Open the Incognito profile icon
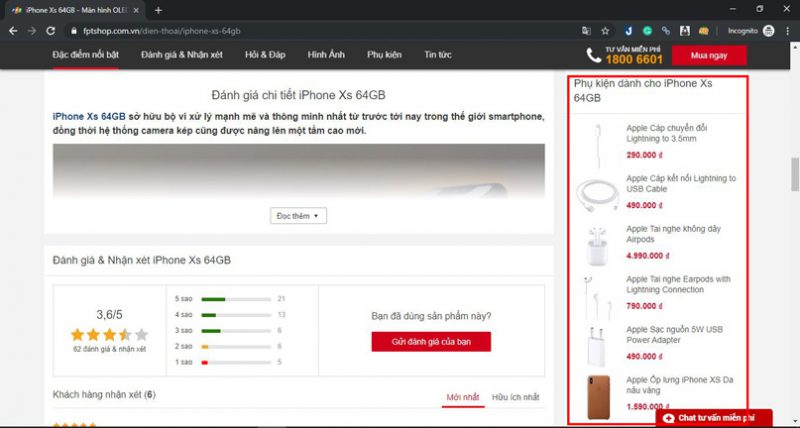This screenshot has height=428, width=800. (x=768, y=31)
